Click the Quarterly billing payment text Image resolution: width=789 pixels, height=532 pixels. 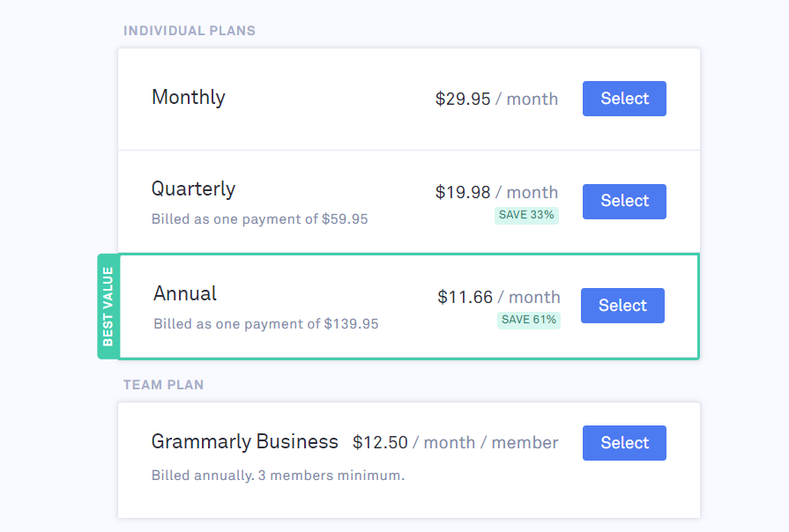pyautogui.click(x=259, y=218)
